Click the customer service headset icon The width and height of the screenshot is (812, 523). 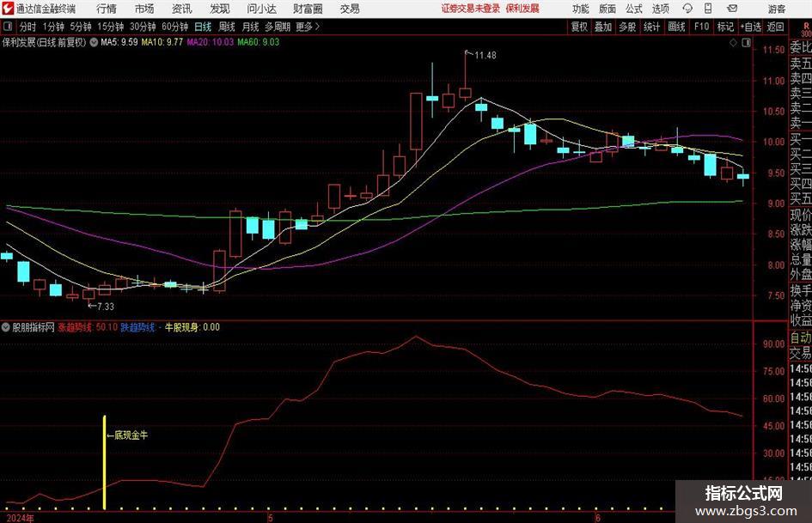point(687,9)
